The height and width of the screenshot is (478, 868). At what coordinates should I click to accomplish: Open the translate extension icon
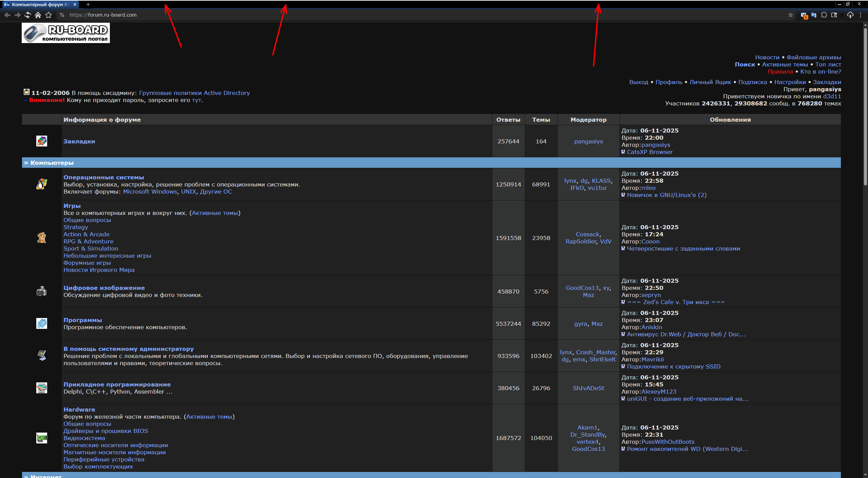coord(814,15)
